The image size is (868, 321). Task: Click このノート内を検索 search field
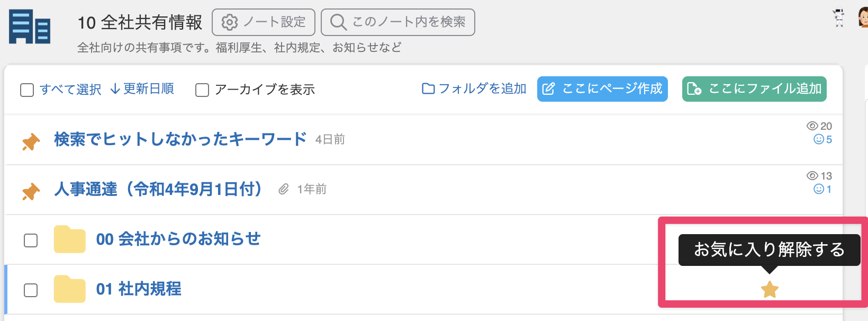pos(398,22)
